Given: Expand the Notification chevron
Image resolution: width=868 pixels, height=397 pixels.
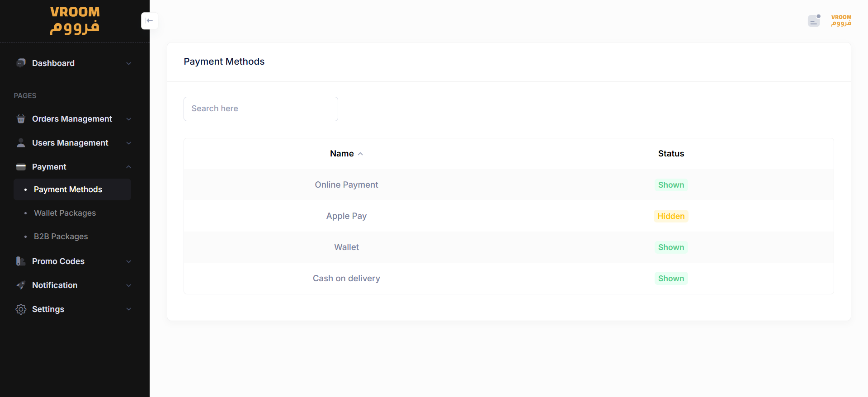Looking at the screenshot, I should pyautogui.click(x=129, y=285).
